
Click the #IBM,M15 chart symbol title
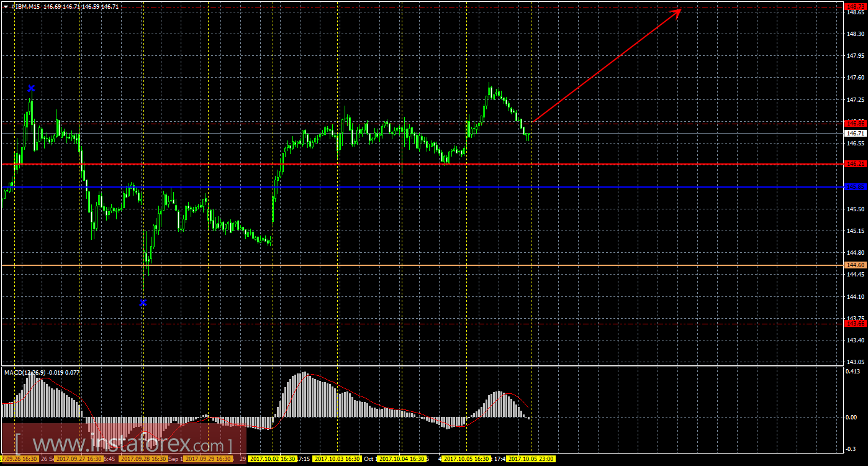pos(26,6)
